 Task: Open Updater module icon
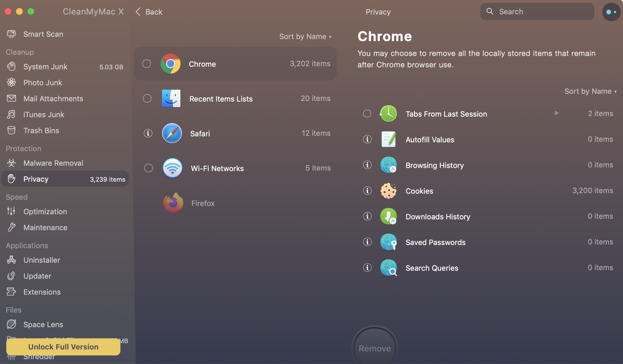(x=12, y=276)
